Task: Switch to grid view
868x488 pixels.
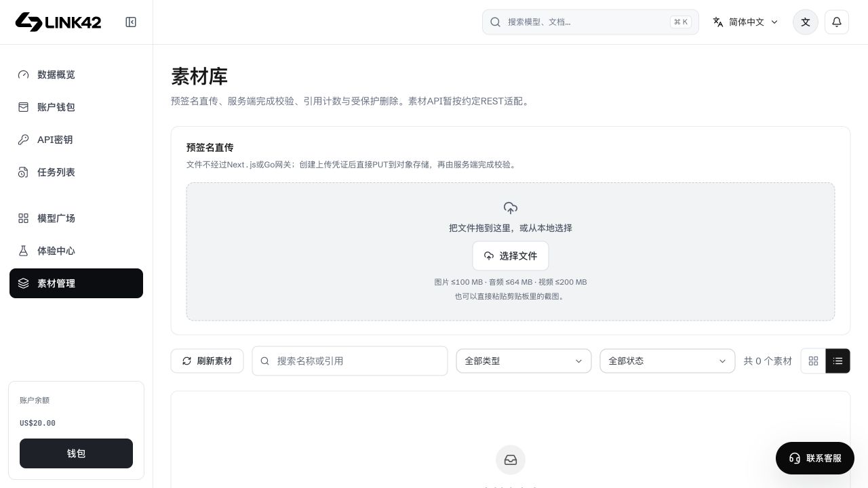Action: coord(814,361)
